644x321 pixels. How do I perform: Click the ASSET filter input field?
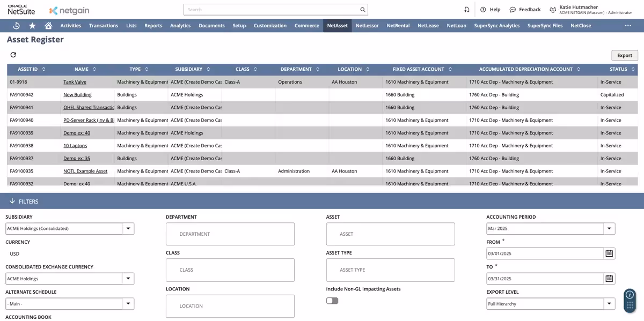(390, 234)
